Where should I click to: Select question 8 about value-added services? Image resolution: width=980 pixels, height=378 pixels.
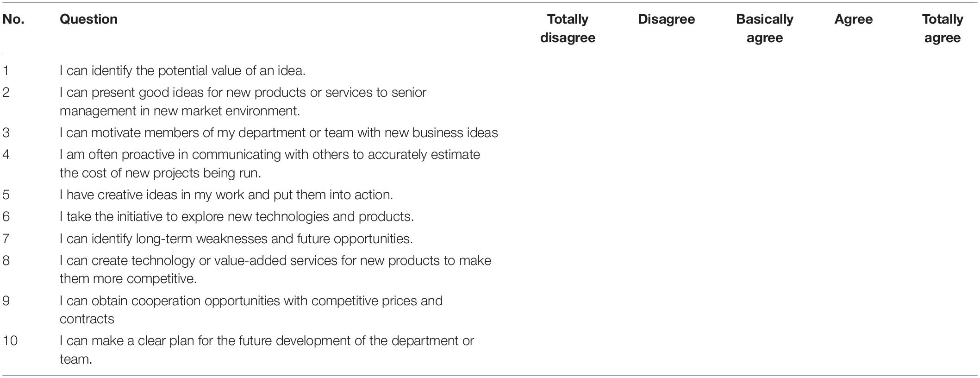[275, 269]
